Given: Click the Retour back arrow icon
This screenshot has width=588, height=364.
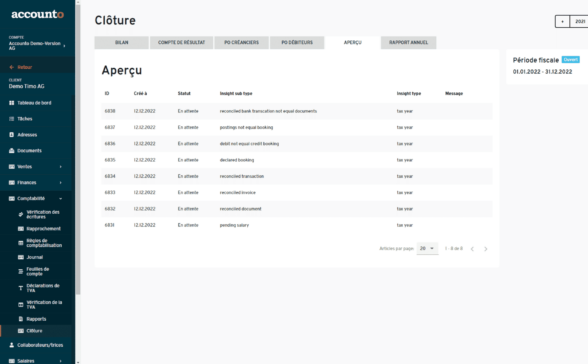Looking at the screenshot, I should (12, 67).
